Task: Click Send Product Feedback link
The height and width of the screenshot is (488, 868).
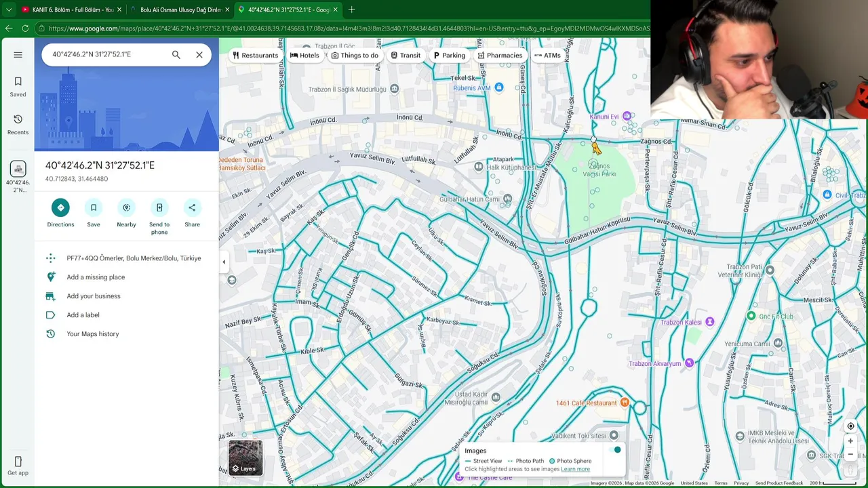Action: [779, 483]
